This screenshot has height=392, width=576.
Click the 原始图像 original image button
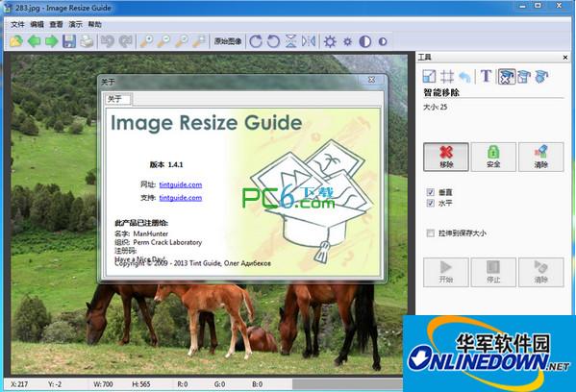coord(228,41)
